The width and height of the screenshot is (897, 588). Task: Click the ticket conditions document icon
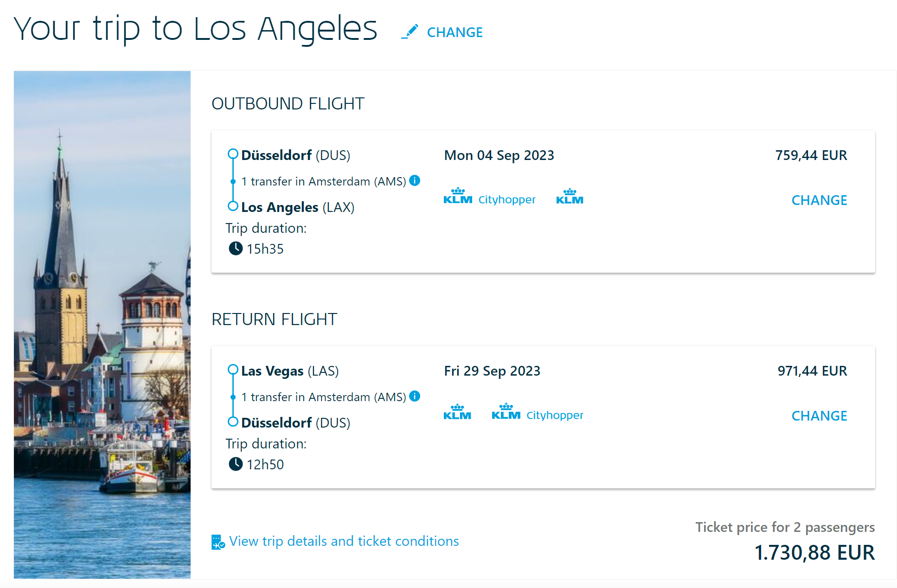click(218, 542)
